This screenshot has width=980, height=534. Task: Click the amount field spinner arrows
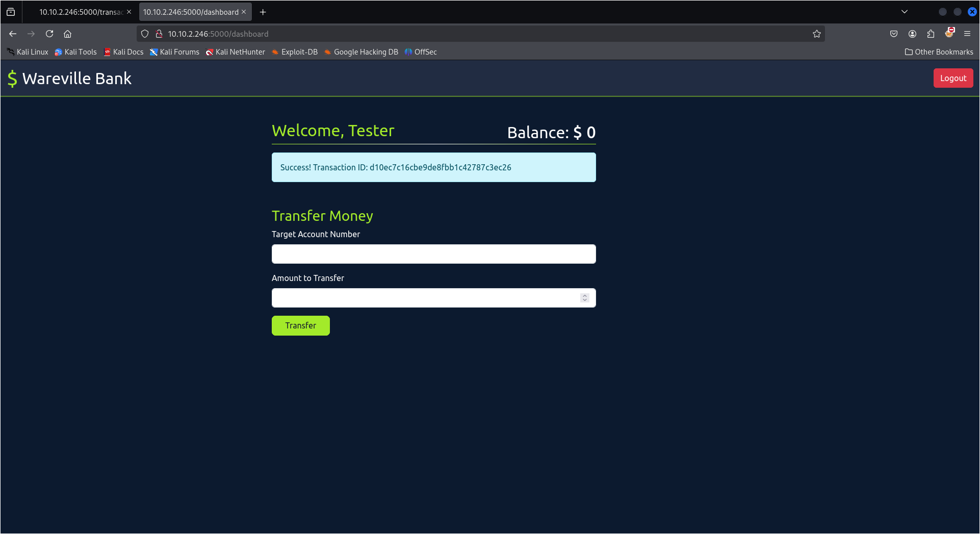click(585, 298)
